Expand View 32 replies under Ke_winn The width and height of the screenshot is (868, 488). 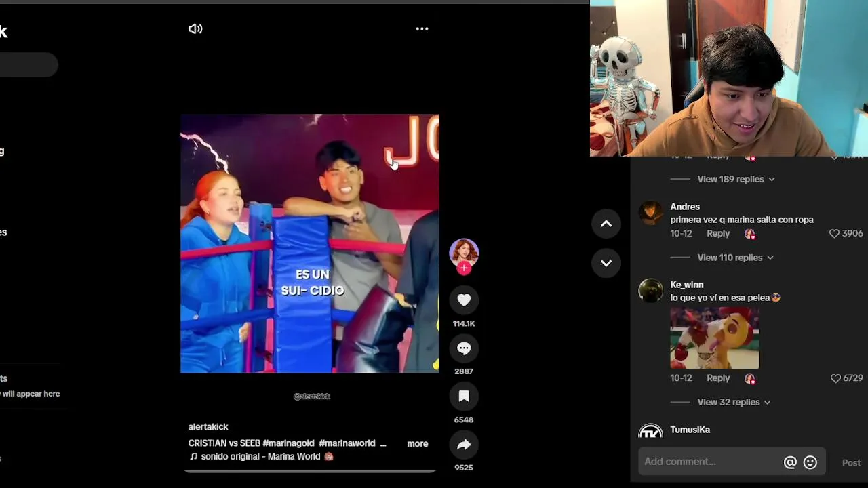tap(734, 402)
